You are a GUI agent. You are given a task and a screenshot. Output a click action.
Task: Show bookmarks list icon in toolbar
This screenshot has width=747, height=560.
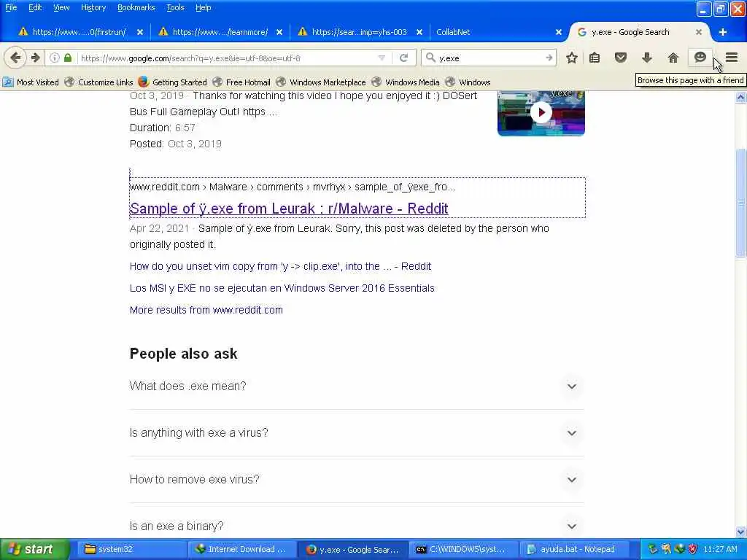pos(595,58)
